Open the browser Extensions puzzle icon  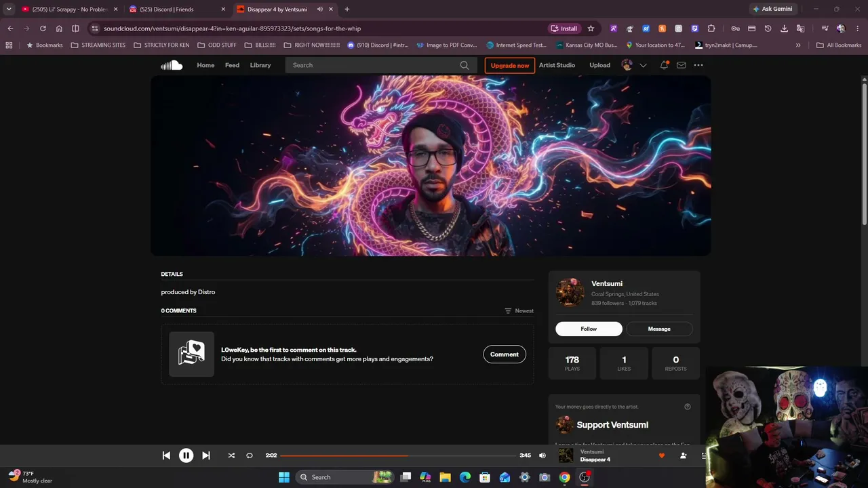point(711,28)
